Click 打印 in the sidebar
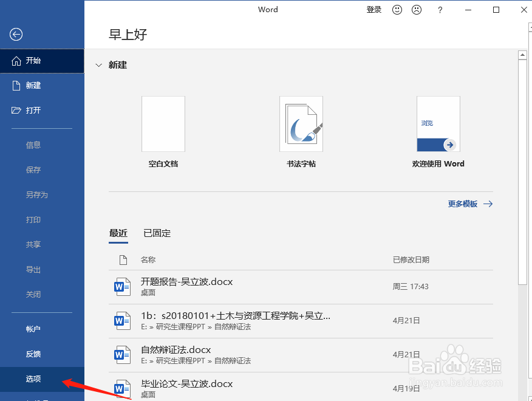Screen dimensions: 532x401 33,219
